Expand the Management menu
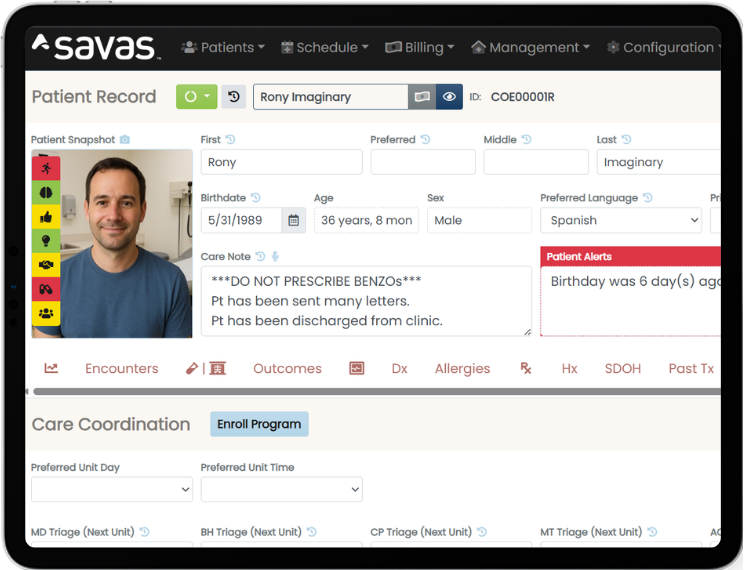This screenshot has width=745, height=570. 530,48
